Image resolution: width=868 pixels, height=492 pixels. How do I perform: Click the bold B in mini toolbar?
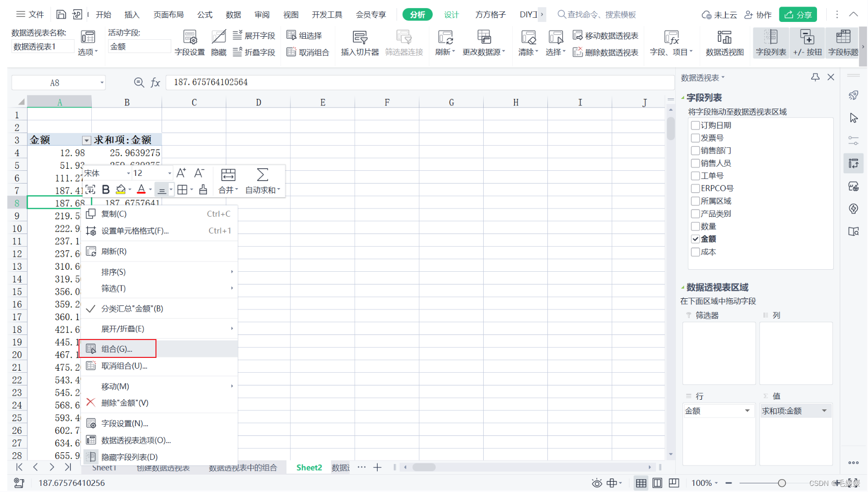[x=106, y=190]
